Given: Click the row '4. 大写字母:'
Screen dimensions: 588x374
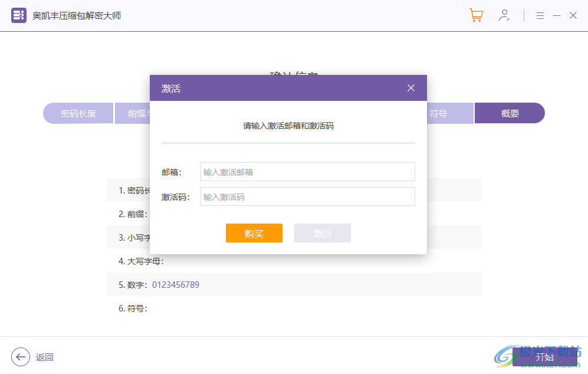Looking at the screenshot, I should click(x=294, y=261).
